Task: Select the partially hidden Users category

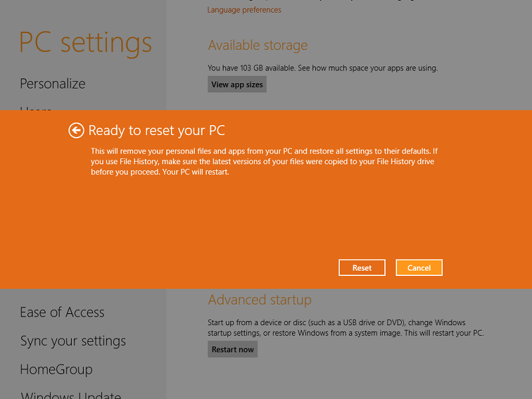Action: pyautogui.click(x=35, y=108)
